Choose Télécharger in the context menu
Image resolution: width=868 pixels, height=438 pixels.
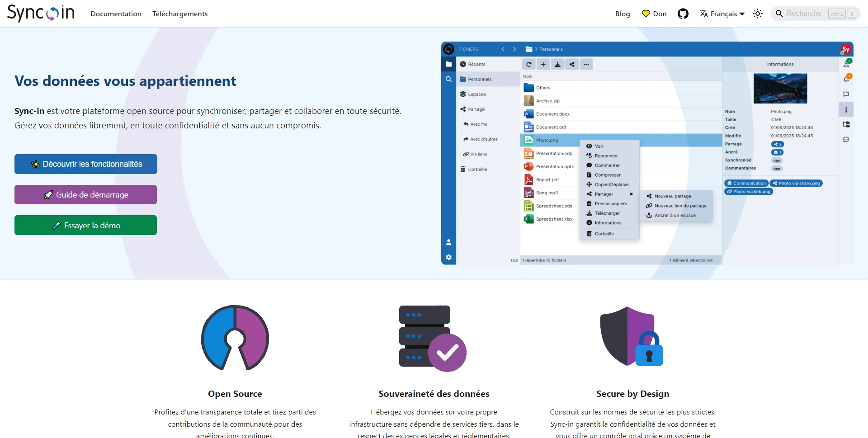point(609,213)
